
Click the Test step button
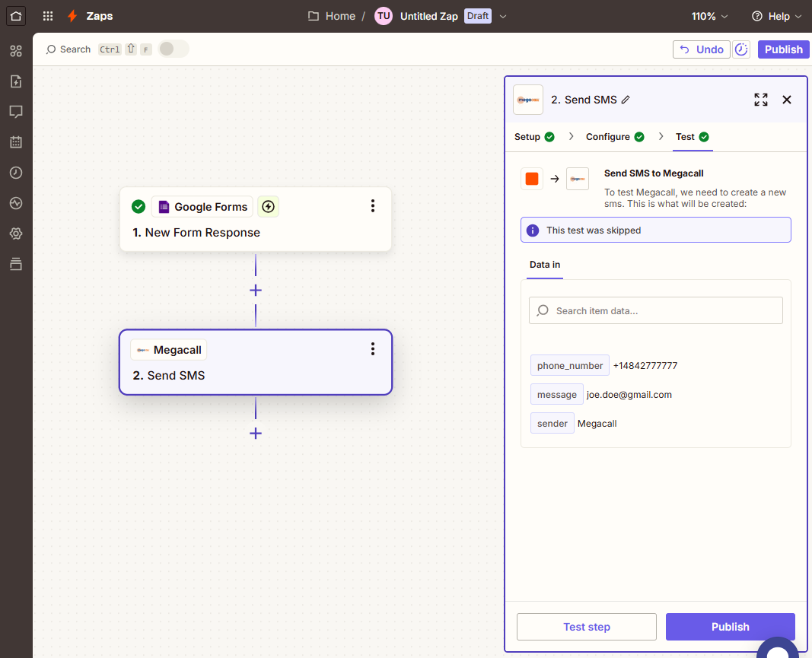[586, 627]
